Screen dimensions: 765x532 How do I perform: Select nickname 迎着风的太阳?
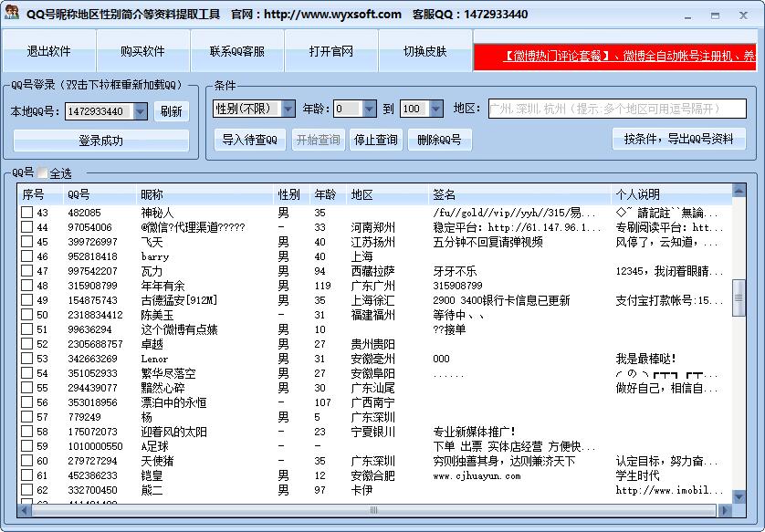click(173, 432)
